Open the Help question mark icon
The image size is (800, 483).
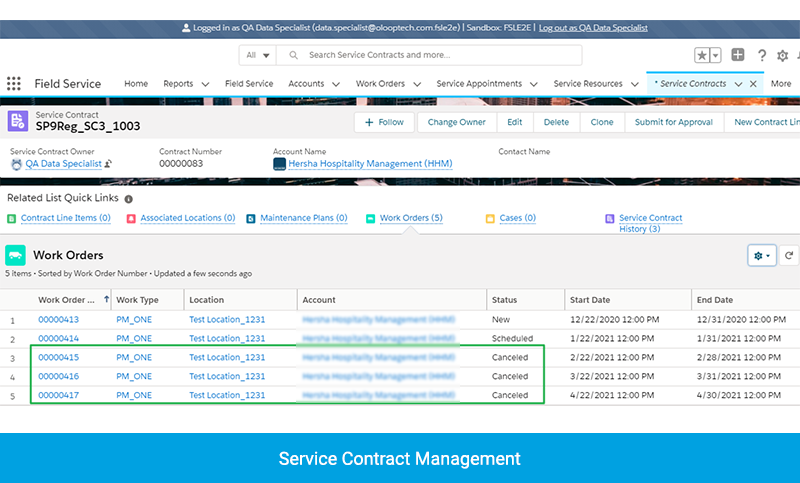762,55
